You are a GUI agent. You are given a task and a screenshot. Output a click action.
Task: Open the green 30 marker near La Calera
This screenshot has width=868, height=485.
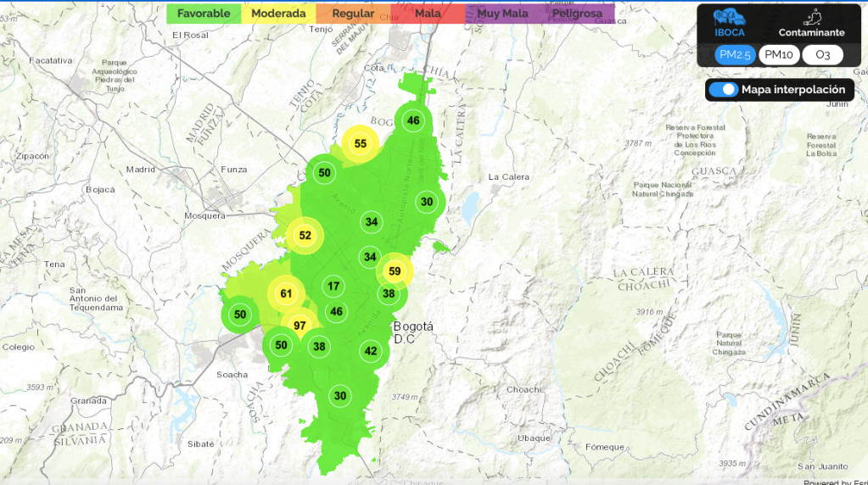click(x=427, y=202)
